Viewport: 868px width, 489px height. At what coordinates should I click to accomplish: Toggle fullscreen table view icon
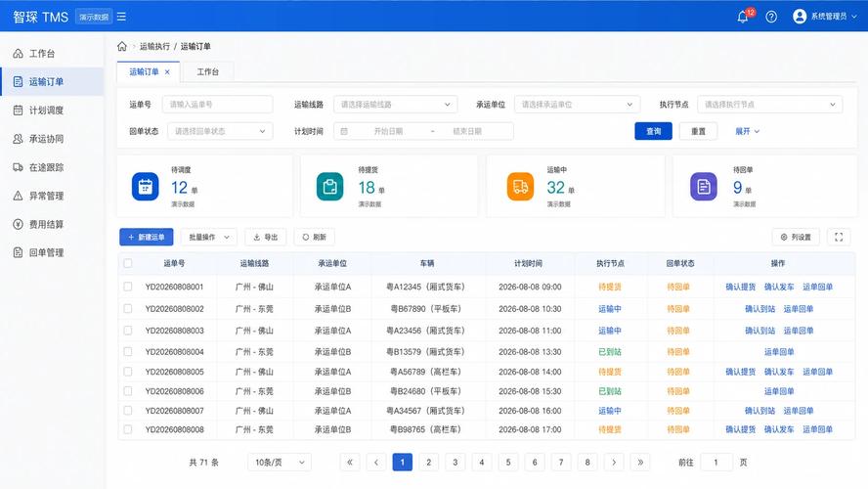[x=839, y=237]
